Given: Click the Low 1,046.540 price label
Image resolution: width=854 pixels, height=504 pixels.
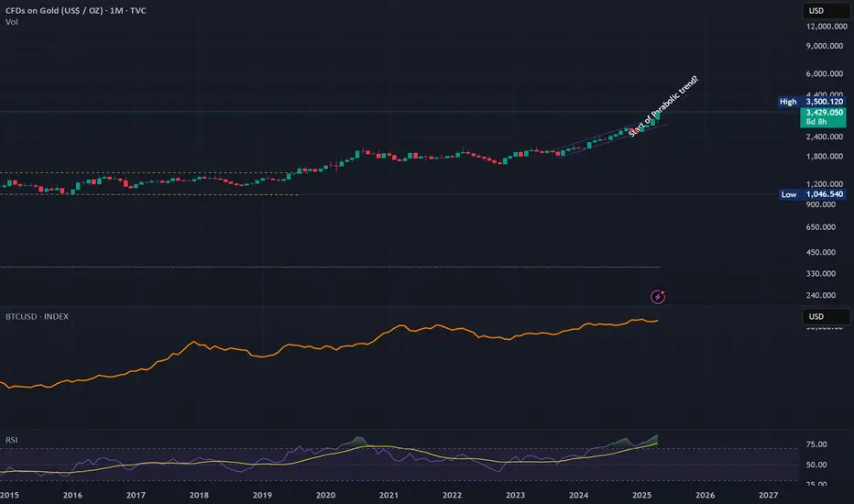Looking at the screenshot, I should point(812,194).
